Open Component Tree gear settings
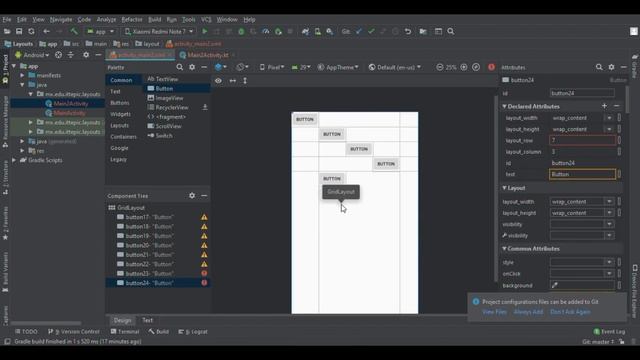 point(192,196)
